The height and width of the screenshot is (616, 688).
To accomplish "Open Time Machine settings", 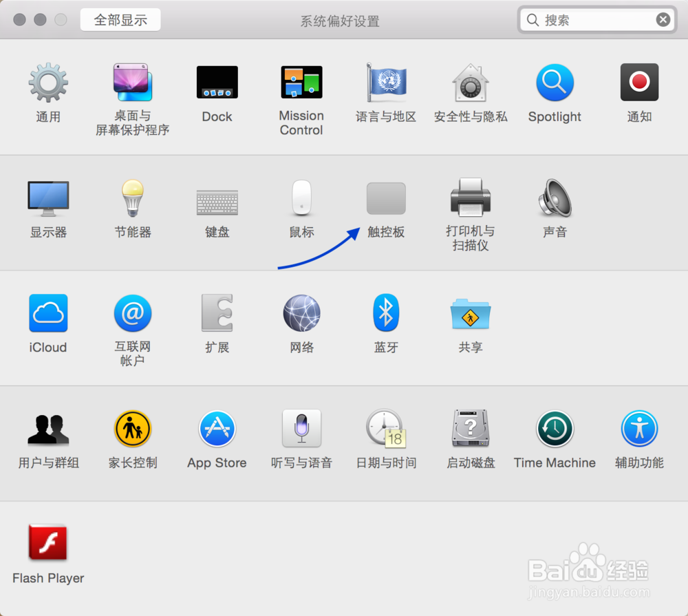I will 555,428.
